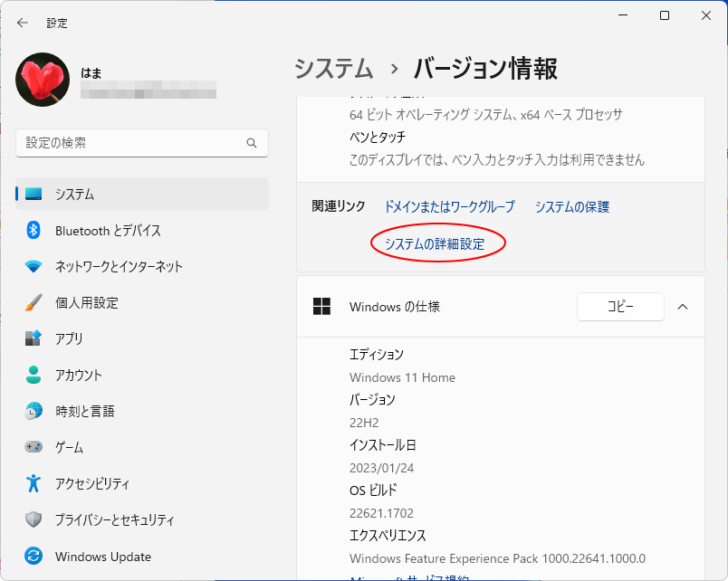Click the 時刻と言語 globe clock icon
This screenshot has height=581, width=728.
[33, 411]
